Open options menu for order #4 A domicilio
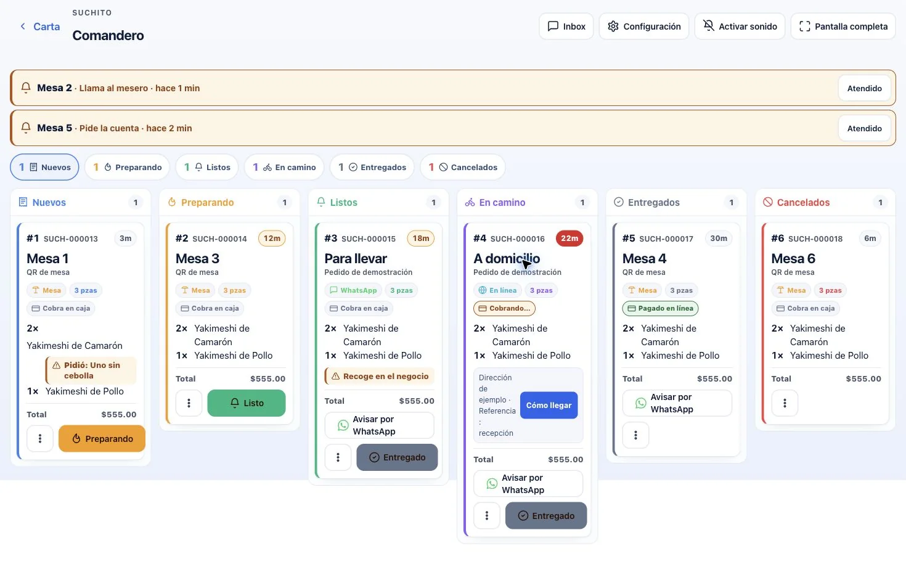The image size is (906, 588). point(487,516)
